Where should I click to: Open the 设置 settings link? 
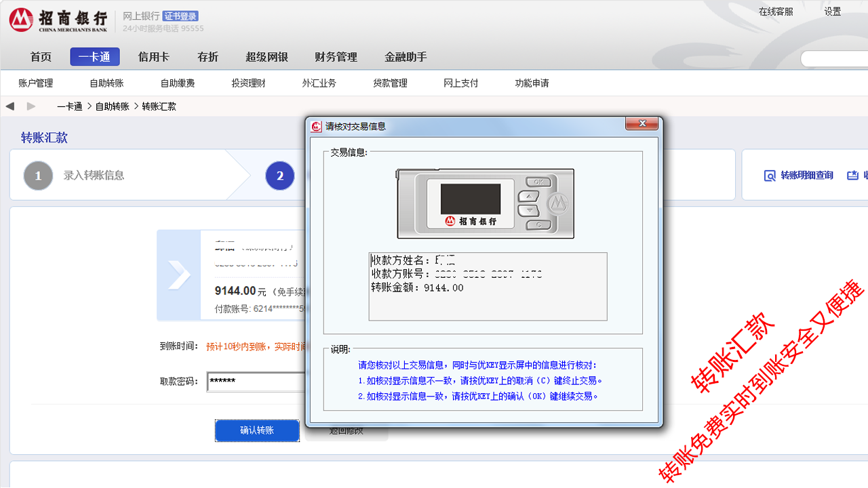point(832,12)
